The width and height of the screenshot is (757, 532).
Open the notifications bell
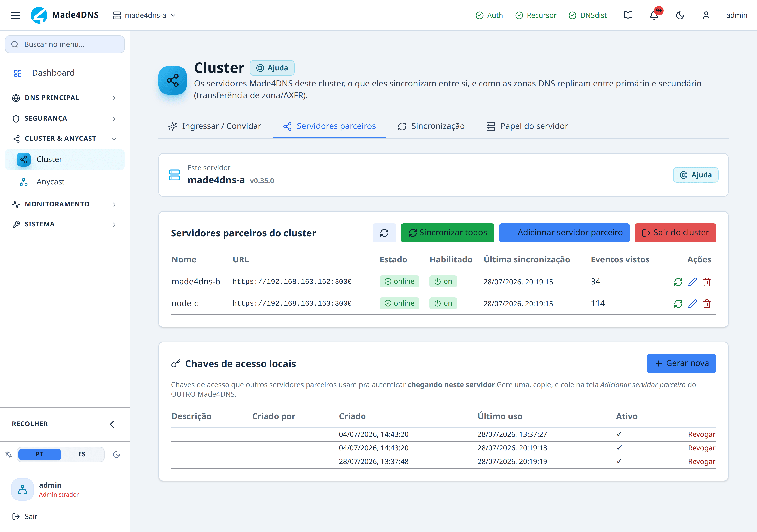click(654, 15)
